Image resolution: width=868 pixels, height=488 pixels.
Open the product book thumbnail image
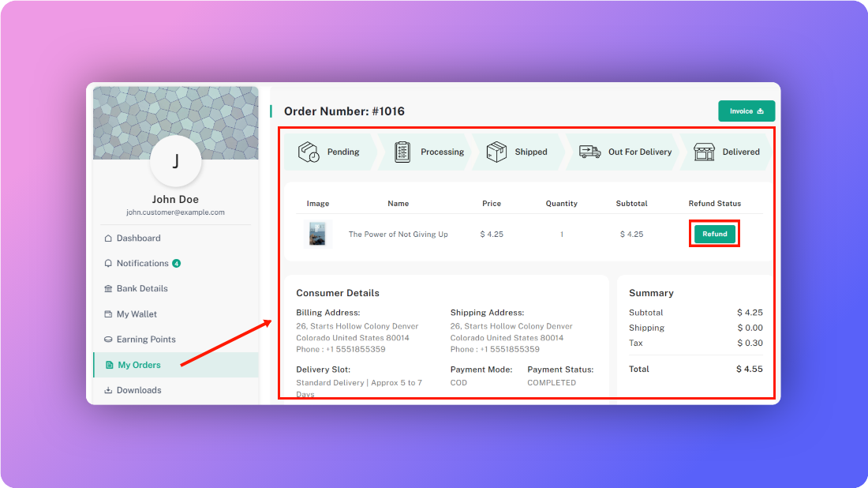(x=318, y=235)
